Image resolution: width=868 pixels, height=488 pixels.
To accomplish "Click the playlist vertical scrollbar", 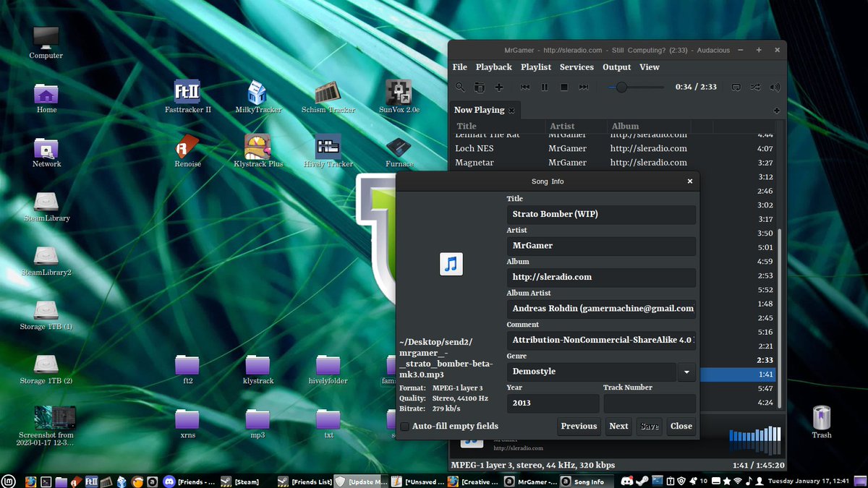I will (x=779, y=318).
